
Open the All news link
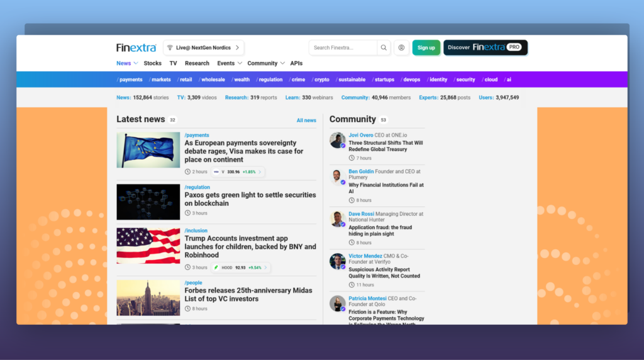[x=306, y=120]
